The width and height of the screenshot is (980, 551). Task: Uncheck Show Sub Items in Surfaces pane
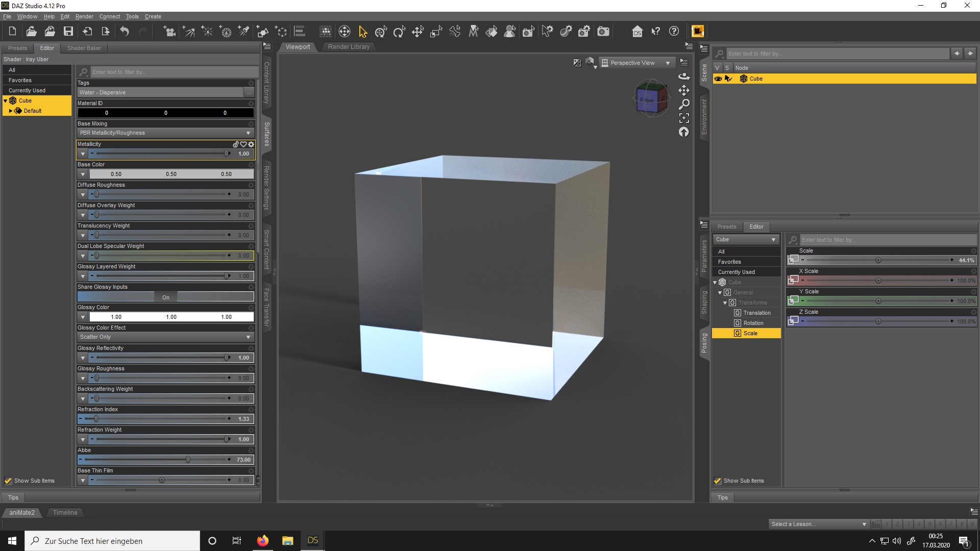pos(8,481)
